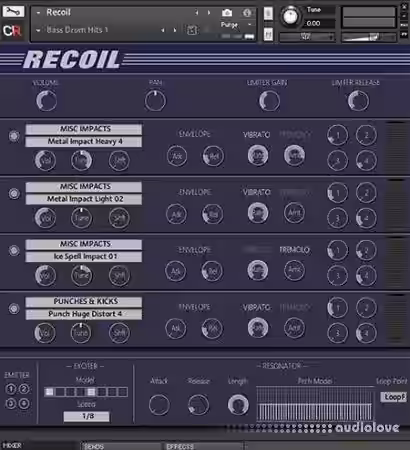Go to next instrument arrow next to Recoil
Screen dimensions: 410x450
tap(209, 13)
